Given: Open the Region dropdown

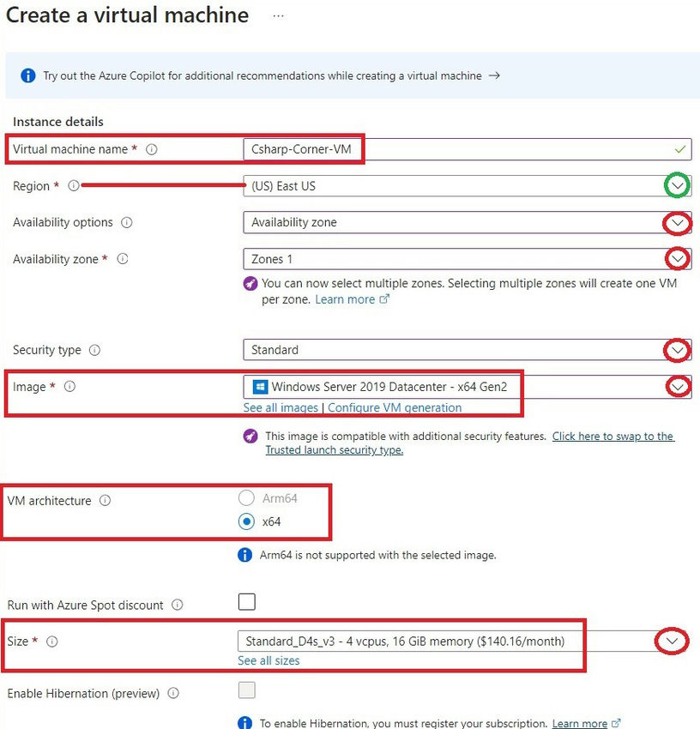Looking at the screenshot, I should (x=677, y=185).
